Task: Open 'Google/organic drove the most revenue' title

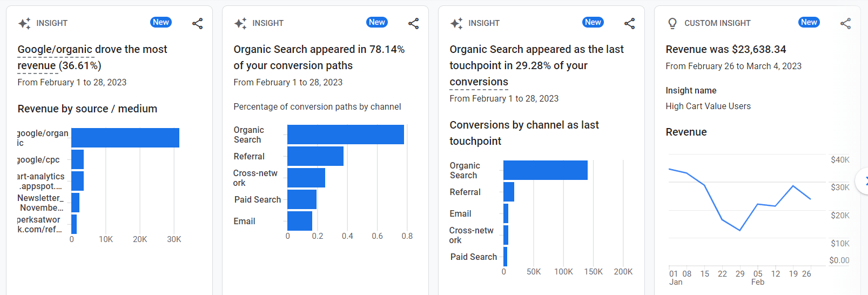Action: pyautogui.click(x=92, y=57)
